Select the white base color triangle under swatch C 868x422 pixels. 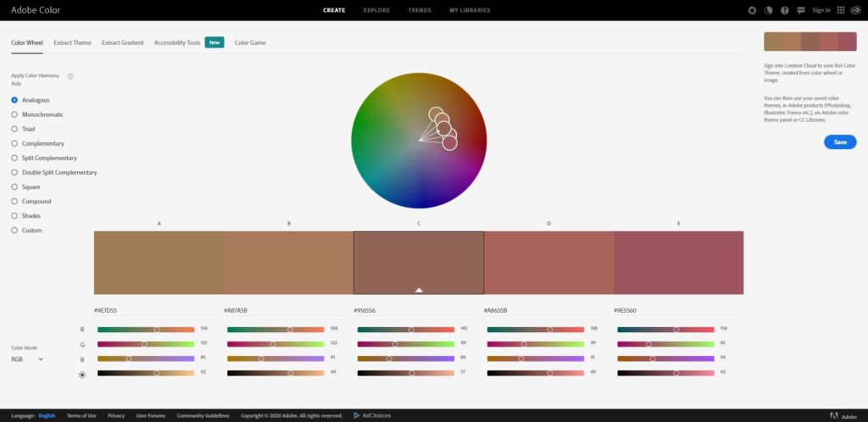pyautogui.click(x=419, y=290)
